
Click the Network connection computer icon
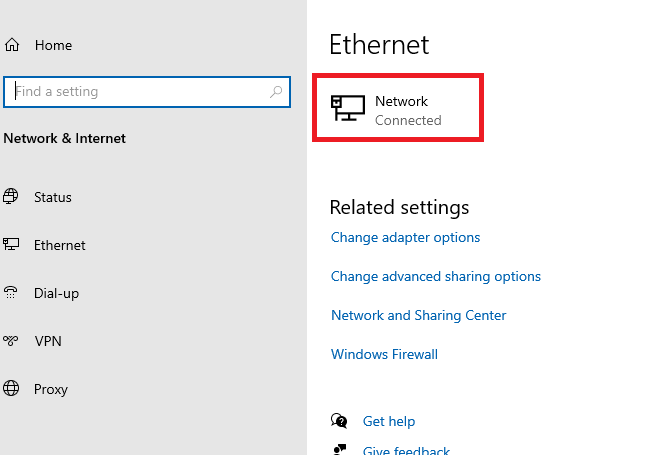coord(348,108)
